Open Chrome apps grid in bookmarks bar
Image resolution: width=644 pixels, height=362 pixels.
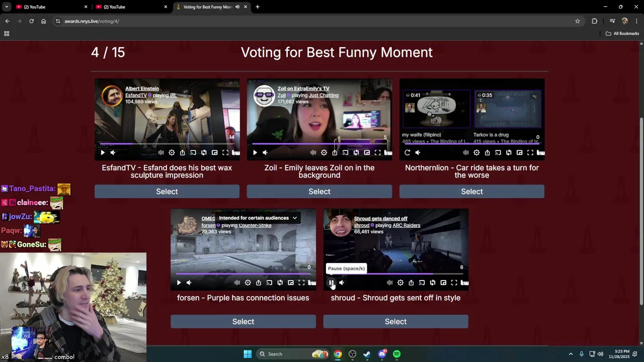click(x=7, y=34)
